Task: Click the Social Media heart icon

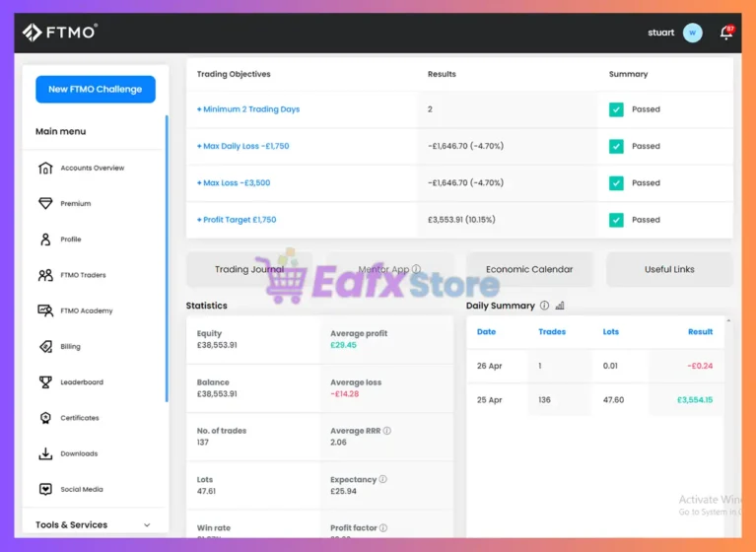Action: (45, 489)
